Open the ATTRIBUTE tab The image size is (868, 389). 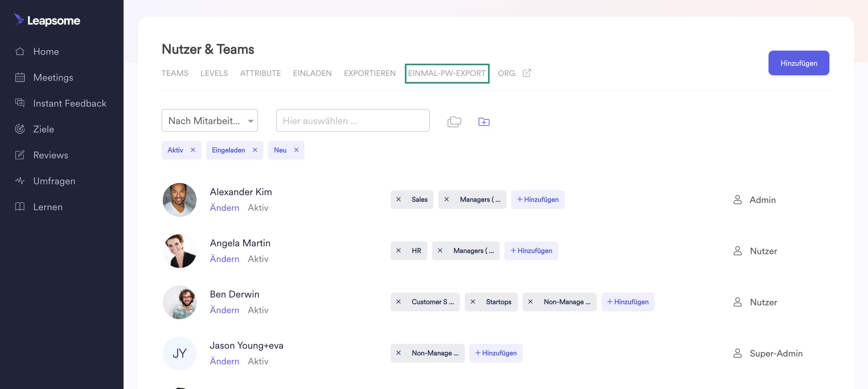coord(260,73)
